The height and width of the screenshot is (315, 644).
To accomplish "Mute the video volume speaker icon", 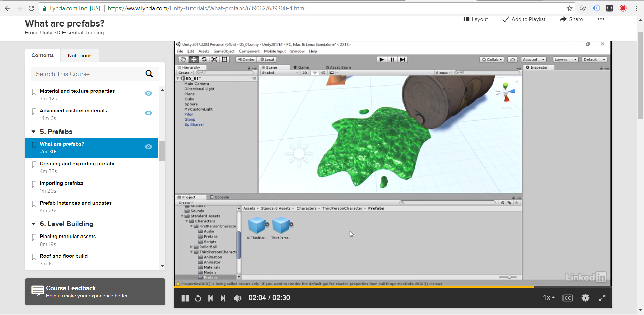I will coord(237,298).
